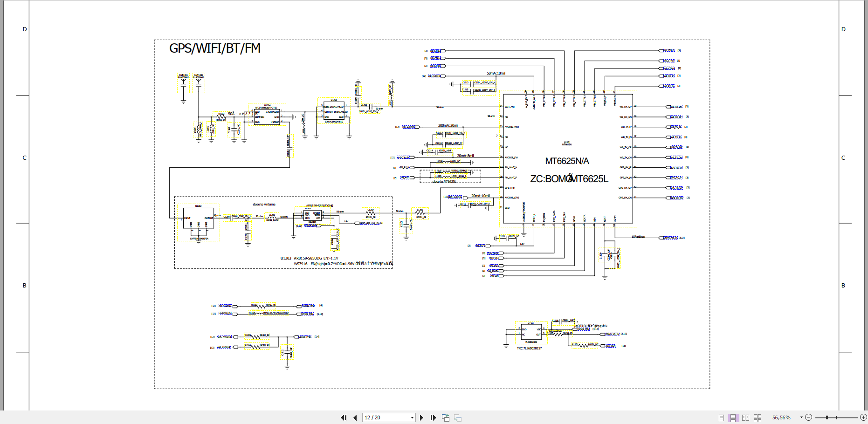
Task: Click the MT6625N/A chip label
Action: pos(567,161)
